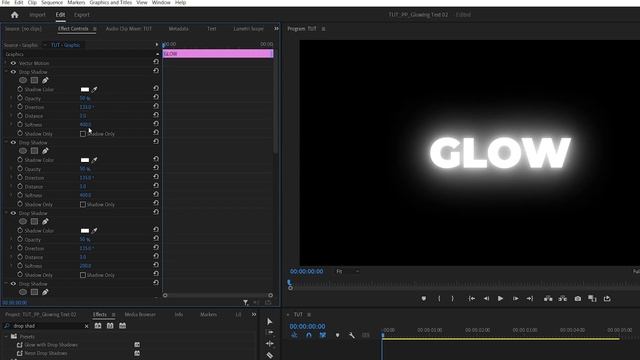The image size is (640, 360).
Task: Add a marker in Program monitor
Action: pos(424,299)
